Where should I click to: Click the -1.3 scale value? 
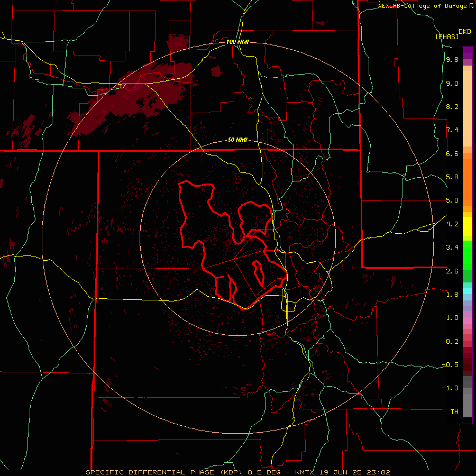pyautogui.click(x=450, y=388)
